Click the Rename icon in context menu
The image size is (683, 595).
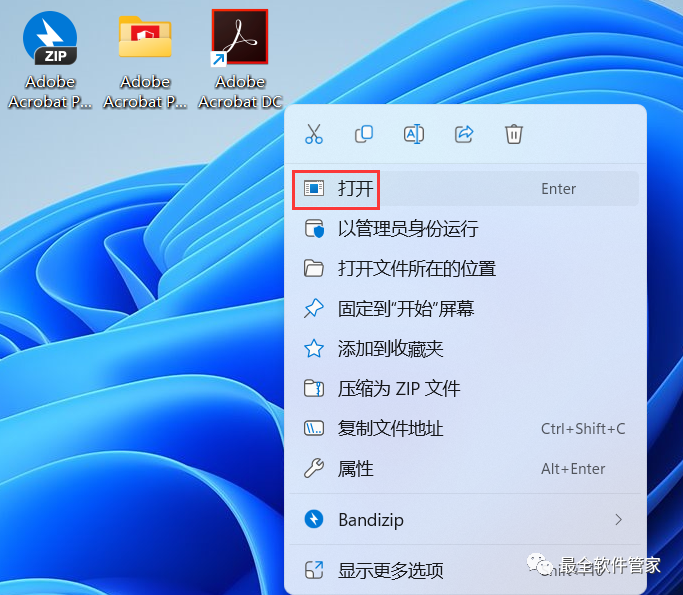coord(414,134)
